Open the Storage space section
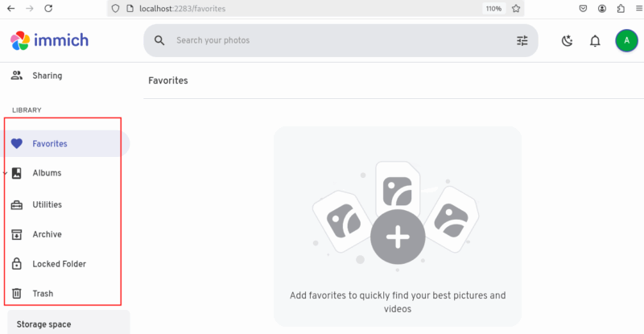Viewport: 644px width, 334px height. tap(44, 324)
